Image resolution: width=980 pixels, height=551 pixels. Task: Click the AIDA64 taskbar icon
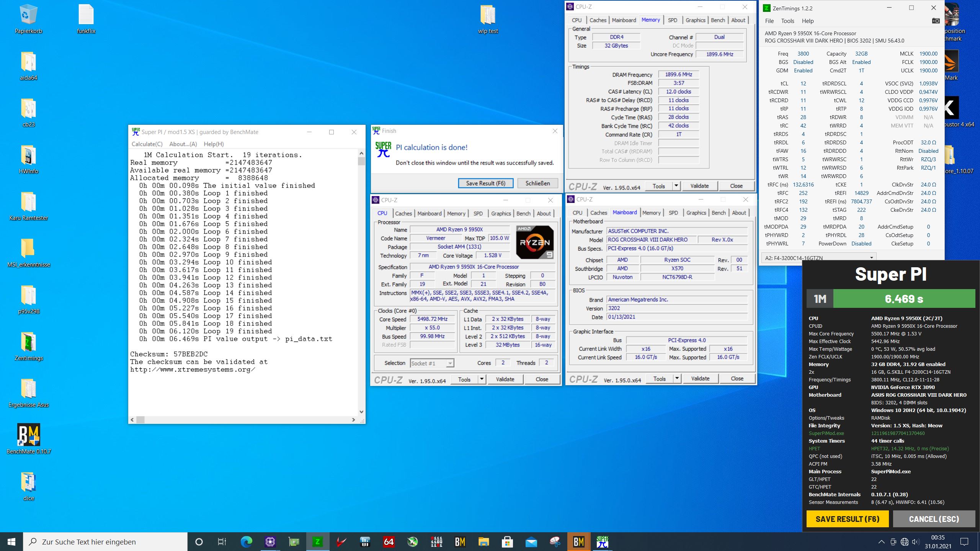tap(389, 541)
